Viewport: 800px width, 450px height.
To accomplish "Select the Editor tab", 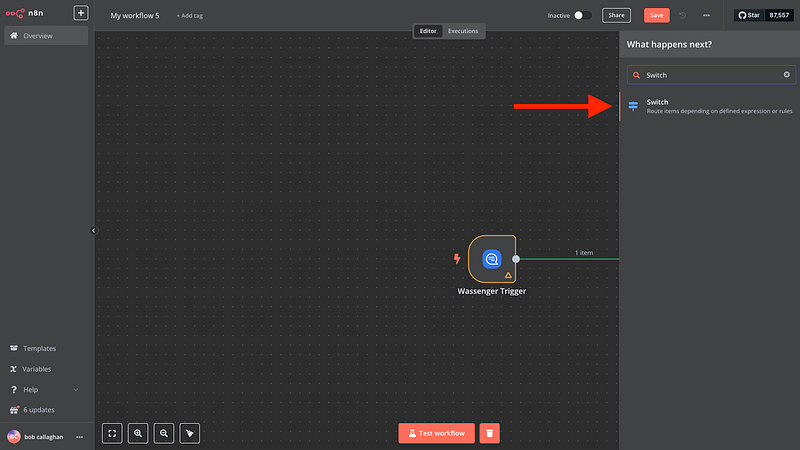I will [x=428, y=31].
